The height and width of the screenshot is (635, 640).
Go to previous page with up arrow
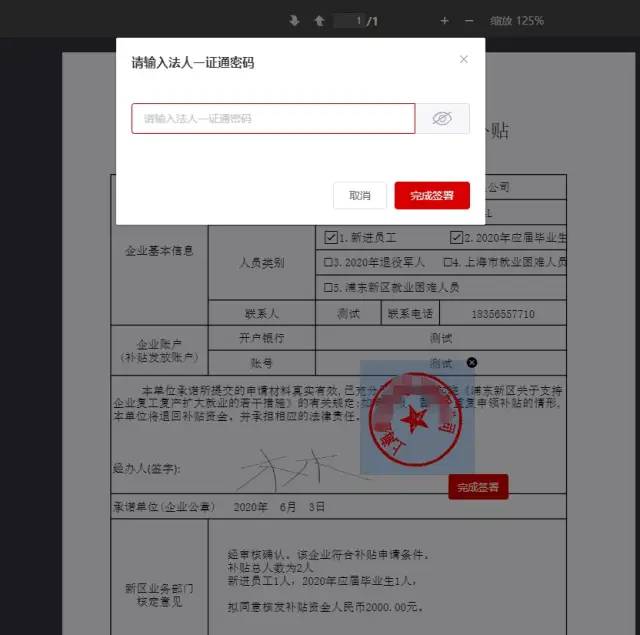[x=319, y=20]
